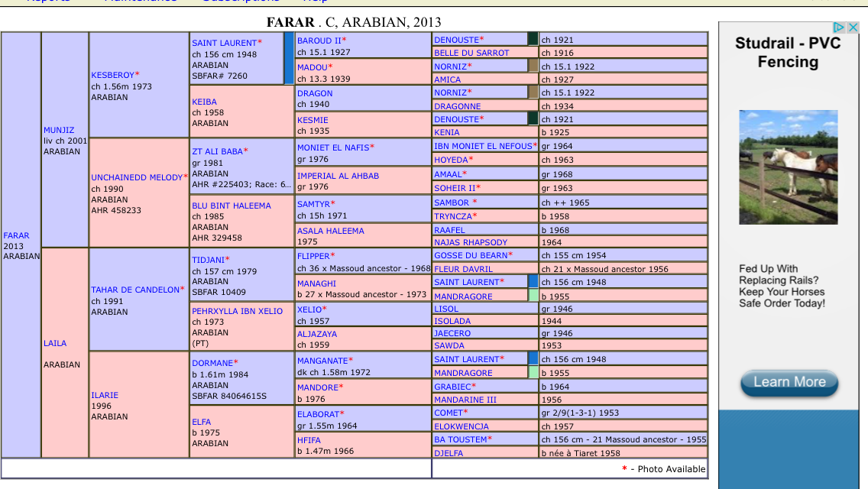
Task: Open MANDARINE III link
Action: pyautogui.click(x=465, y=400)
